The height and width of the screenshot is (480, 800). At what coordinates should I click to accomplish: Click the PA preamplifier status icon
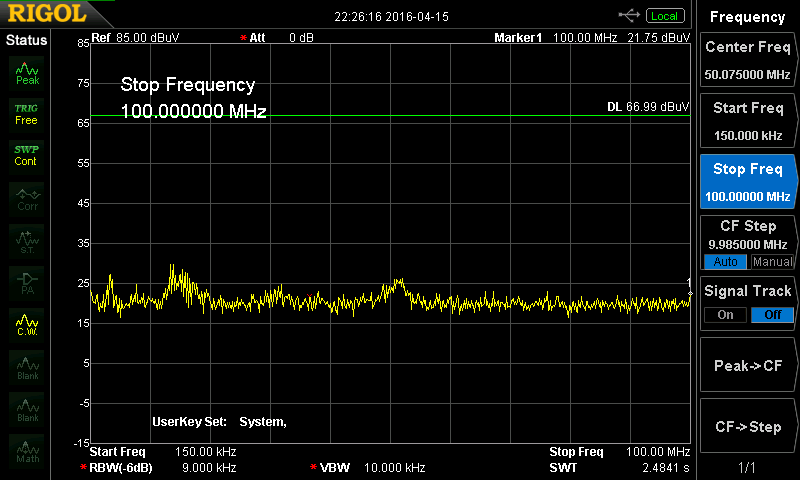click(27, 283)
